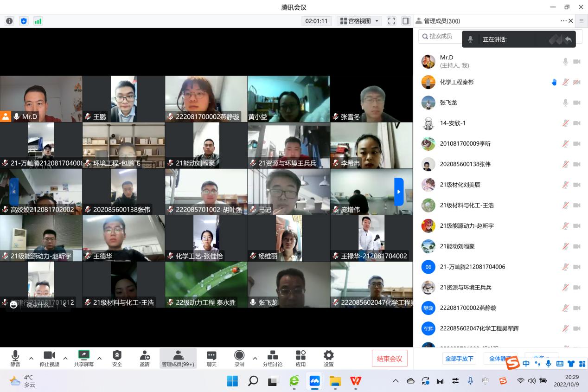The height and width of the screenshot is (392, 588).
Task: Open the 安全 security shield icon
Action: point(117,356)
